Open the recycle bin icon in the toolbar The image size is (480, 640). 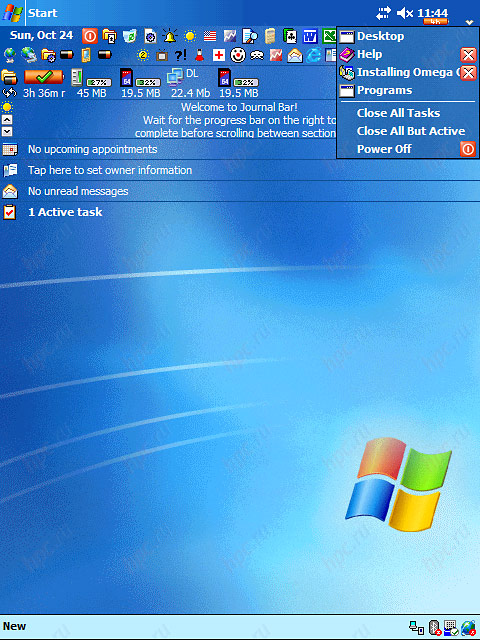(x=130, y=36)
